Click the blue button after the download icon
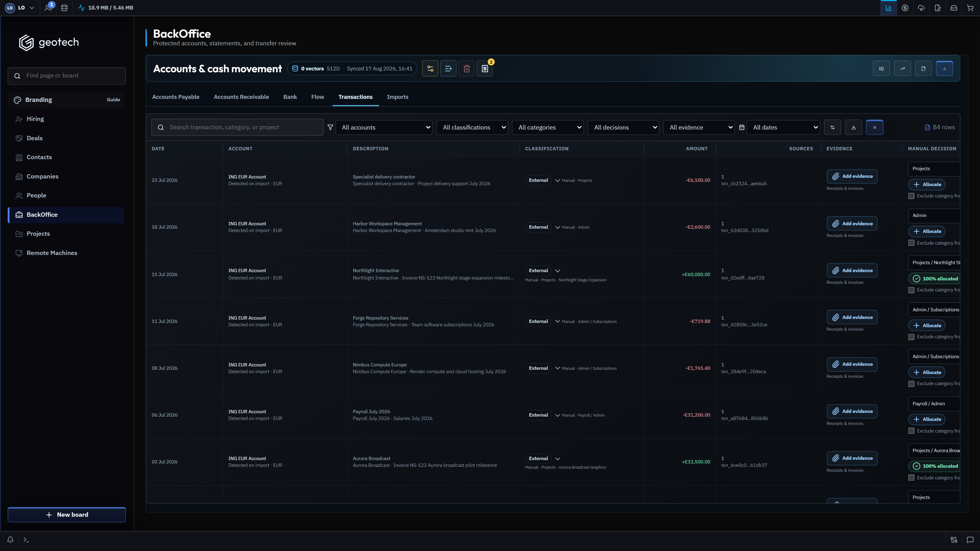Viewport: 980px width, 551px height. (x=875, y=127)
